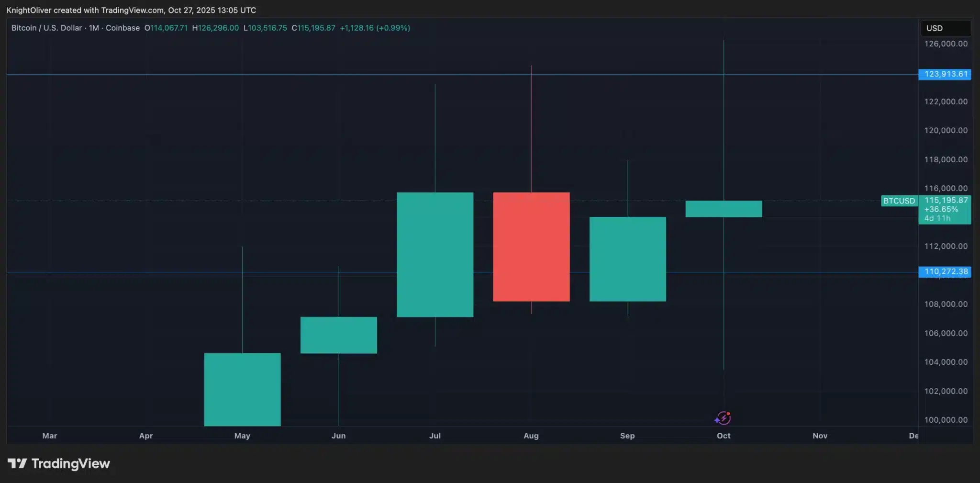This screenshot has width=980, height=483.
Task: Click the Mar label on time axis
Action: pyautogui.click(x=50, y=436)
